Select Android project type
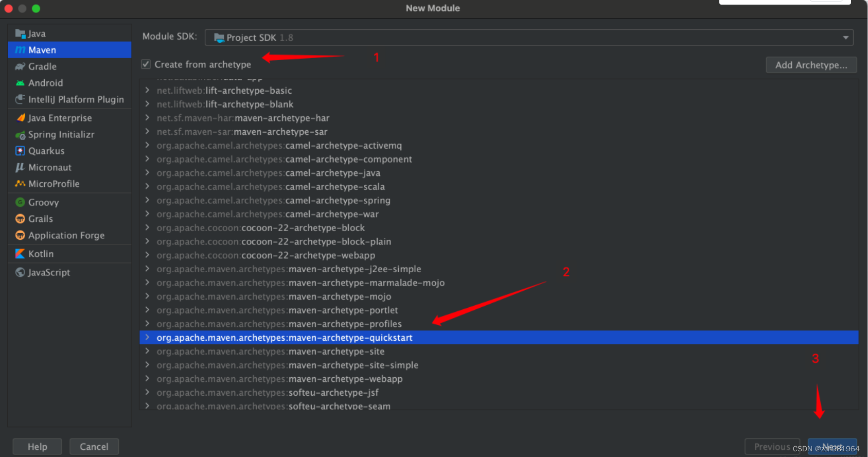 coord(69,83)
